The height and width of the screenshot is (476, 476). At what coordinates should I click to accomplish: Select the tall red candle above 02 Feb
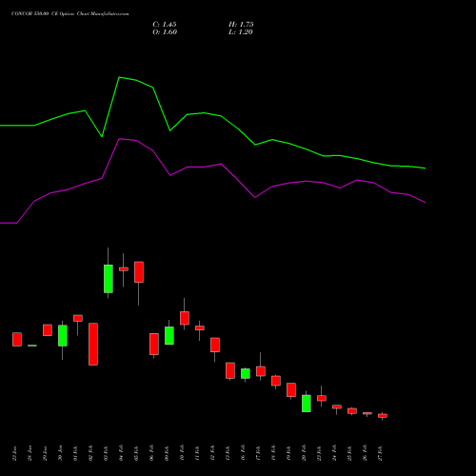[93, 344]
